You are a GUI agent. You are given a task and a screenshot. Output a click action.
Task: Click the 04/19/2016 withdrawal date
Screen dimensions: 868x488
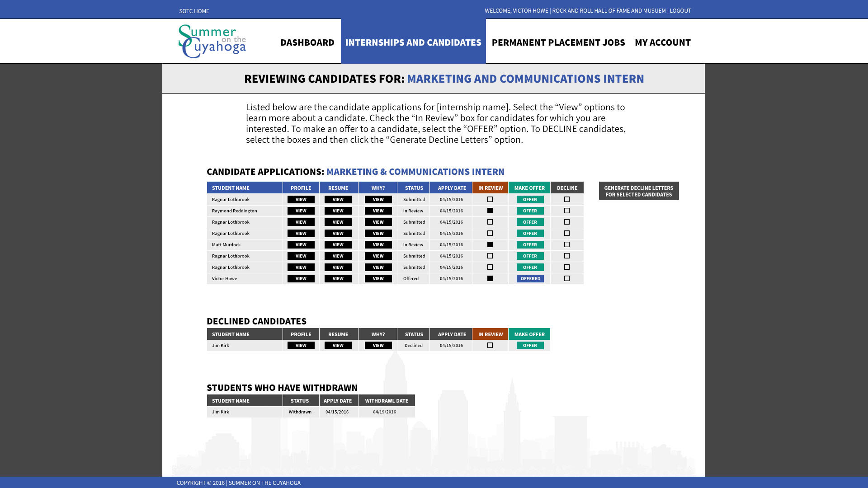click(x=384, y=412)
